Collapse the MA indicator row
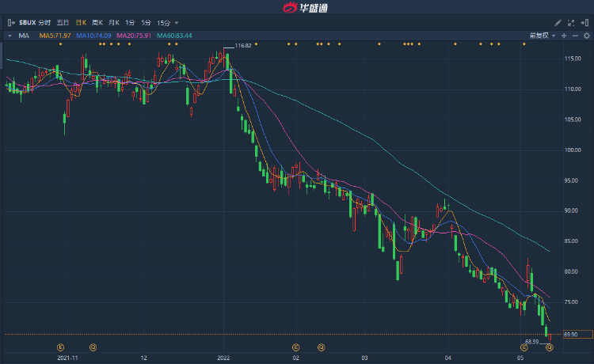Image resolution: width=594 pixels, height=364 pixels. (x=9, y=36)
